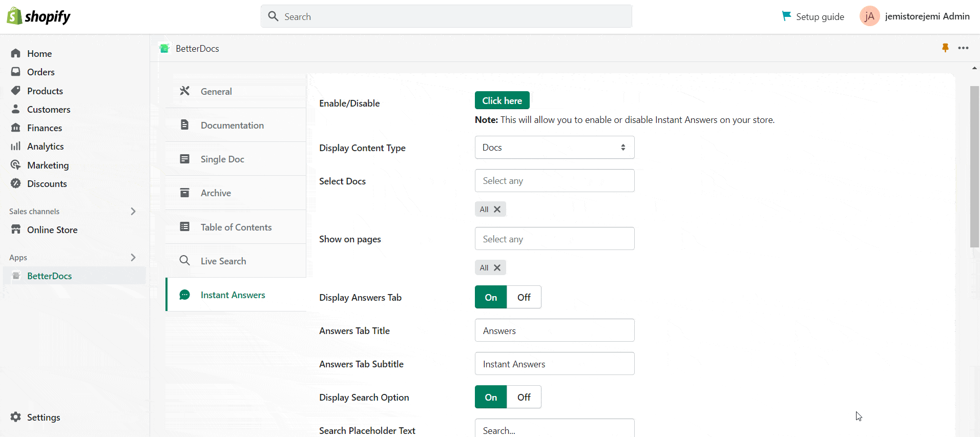The height and width of the screenshot is (437, 980).
Task: Turn Display Search Option On
Action: (491, 397)
